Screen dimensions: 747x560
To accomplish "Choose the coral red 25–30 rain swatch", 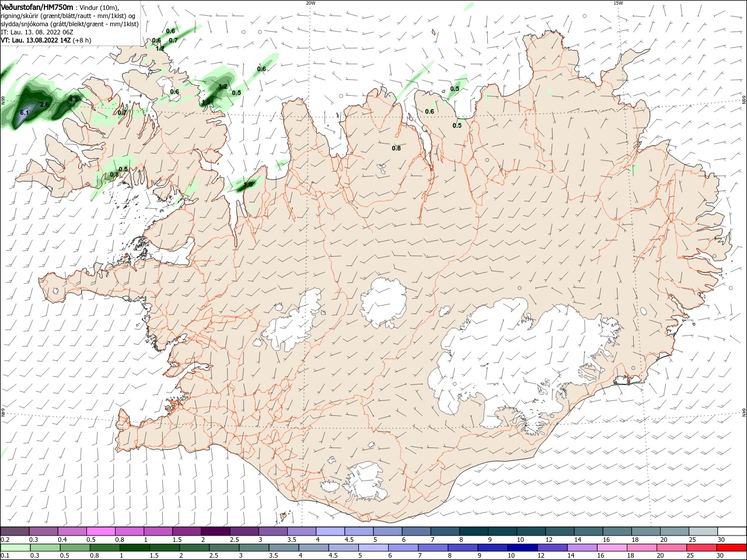I will point(701,548).
